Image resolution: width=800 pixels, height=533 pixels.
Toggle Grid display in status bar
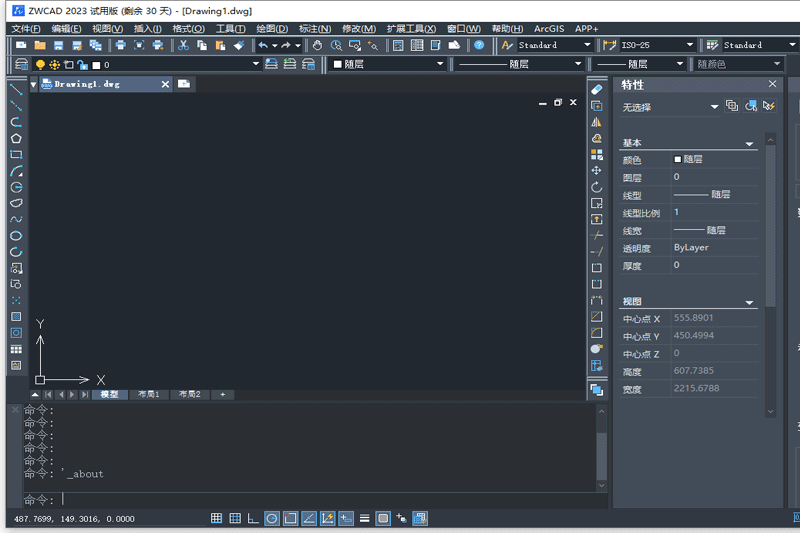click(x=235, y=519)
